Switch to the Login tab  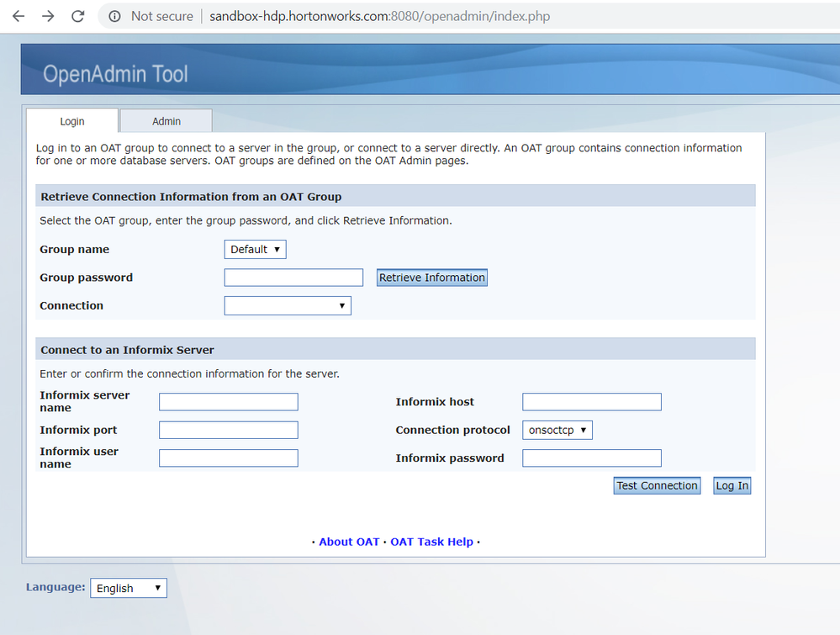pos(72,121)
